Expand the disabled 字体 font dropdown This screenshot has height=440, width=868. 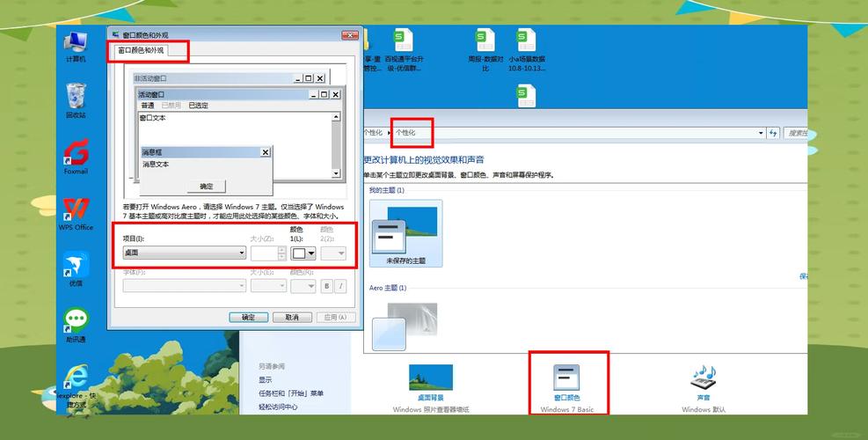pyautogui.click(x=184, y=286)
